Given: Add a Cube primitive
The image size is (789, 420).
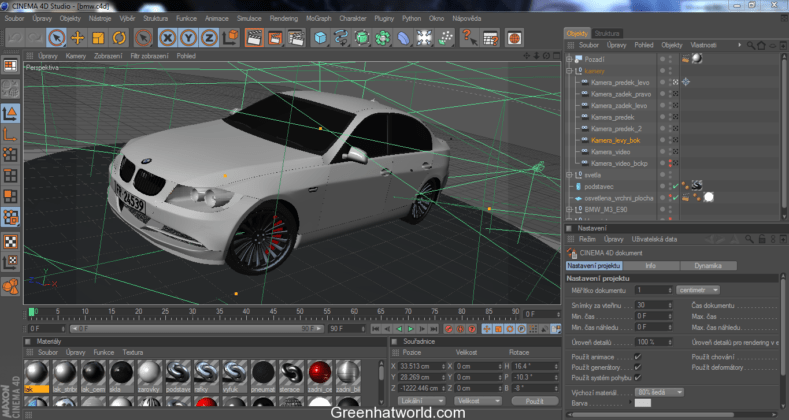Looking at the screenshot, I should pos(320,38).
